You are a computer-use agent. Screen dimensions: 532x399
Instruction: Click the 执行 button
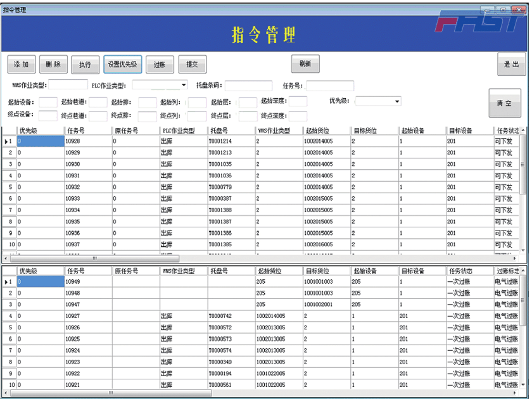85,65
